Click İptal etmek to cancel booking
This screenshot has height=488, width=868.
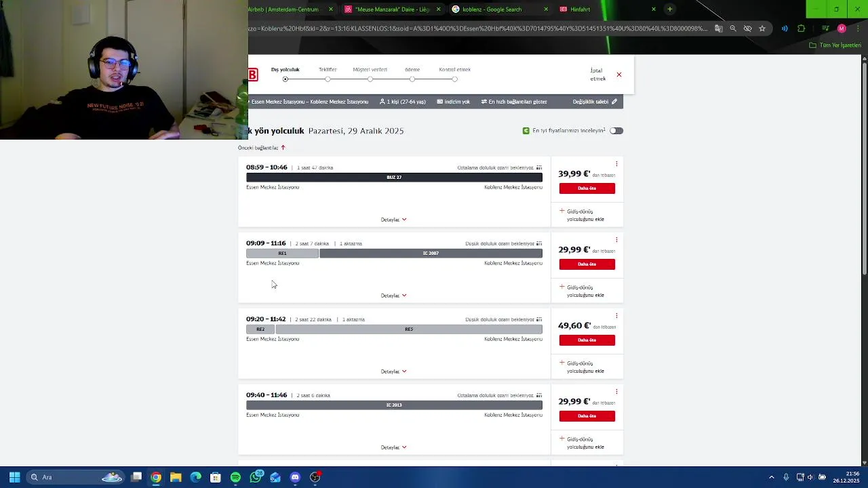[597, 75]
